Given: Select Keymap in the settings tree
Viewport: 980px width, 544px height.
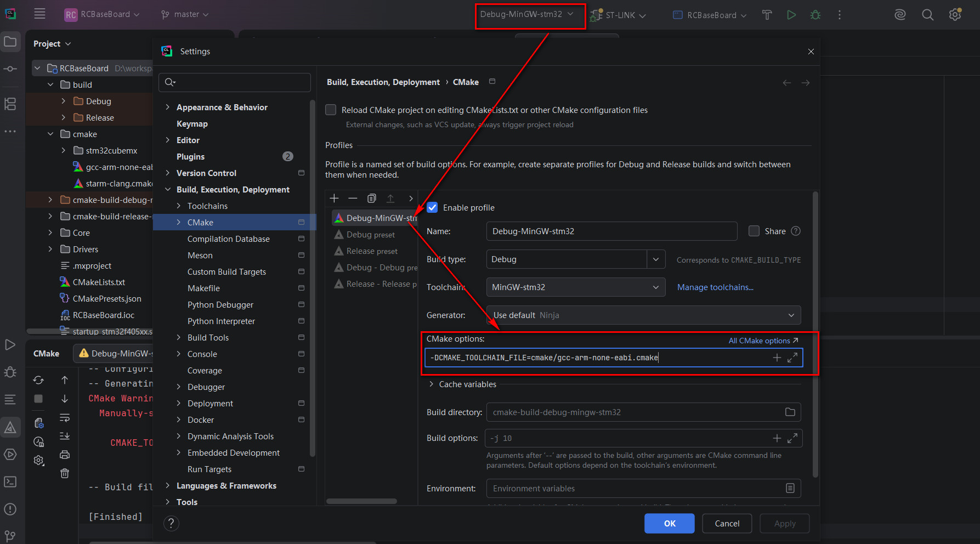Looking at the screenshot, I should 192,124.
